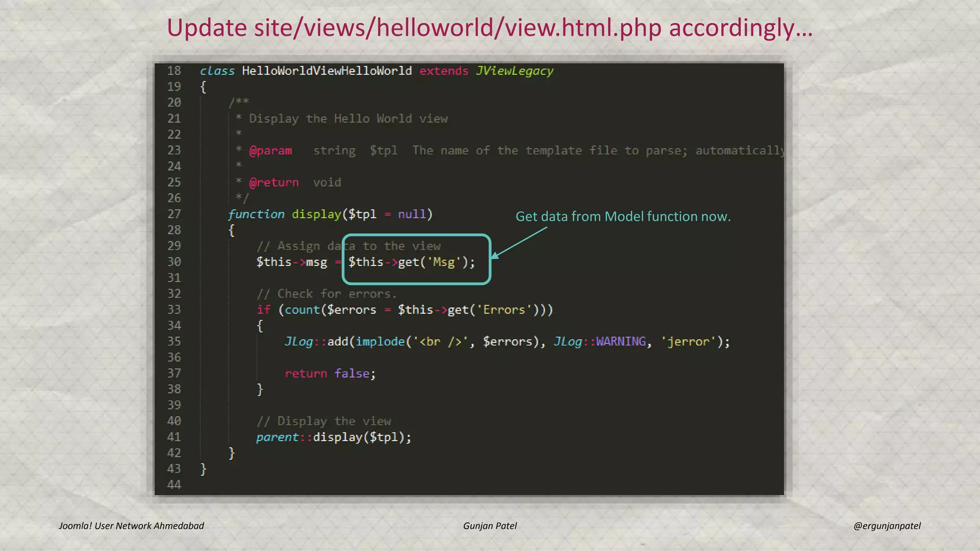Click the 'void' return type on line 25
Image resolution: width=980 pixels, height=551 pixels.
point(327,182)
